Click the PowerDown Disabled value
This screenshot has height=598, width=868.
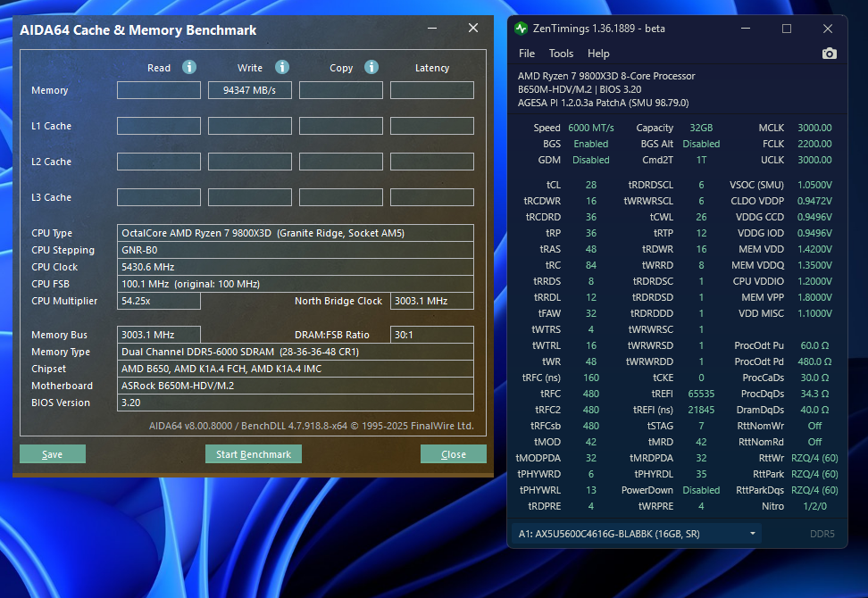[x=701, y=490]
